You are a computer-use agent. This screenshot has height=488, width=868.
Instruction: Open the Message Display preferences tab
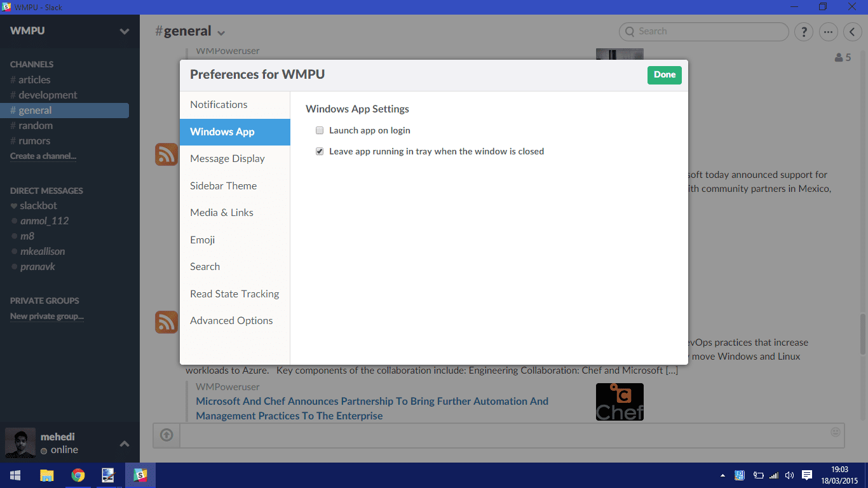point(235,159)
